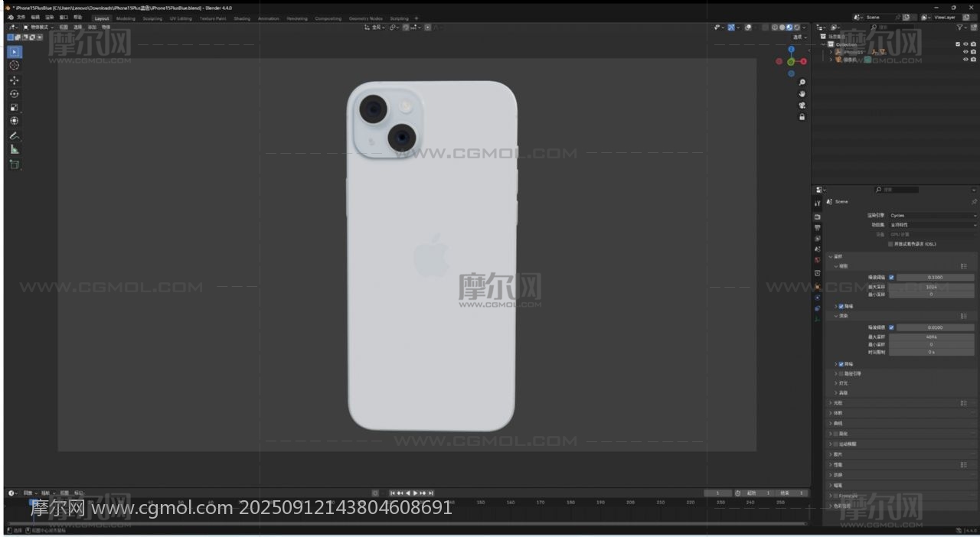The width and height of the screenshot is (980, 537).
Task: Open the Render properties tab icon
Action: 818,216
